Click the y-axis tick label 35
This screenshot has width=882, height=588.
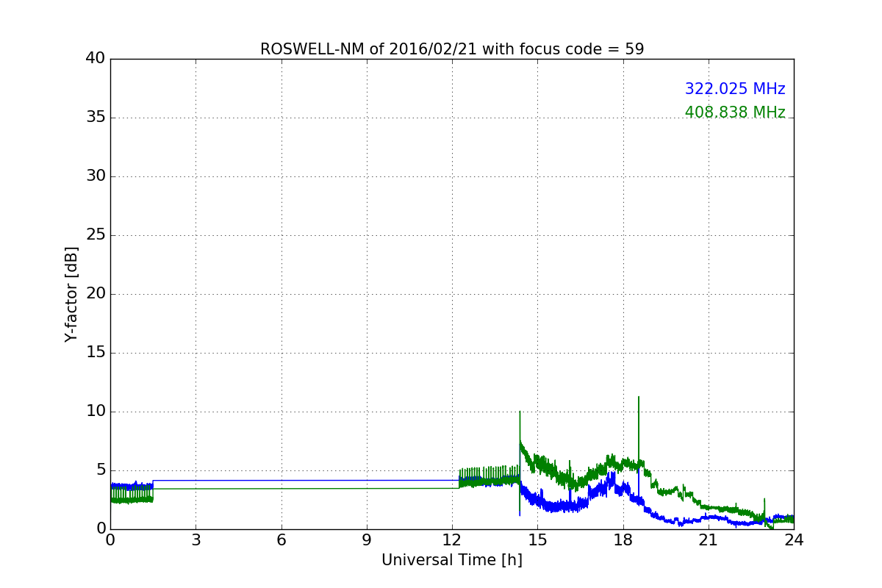[96, 117]
